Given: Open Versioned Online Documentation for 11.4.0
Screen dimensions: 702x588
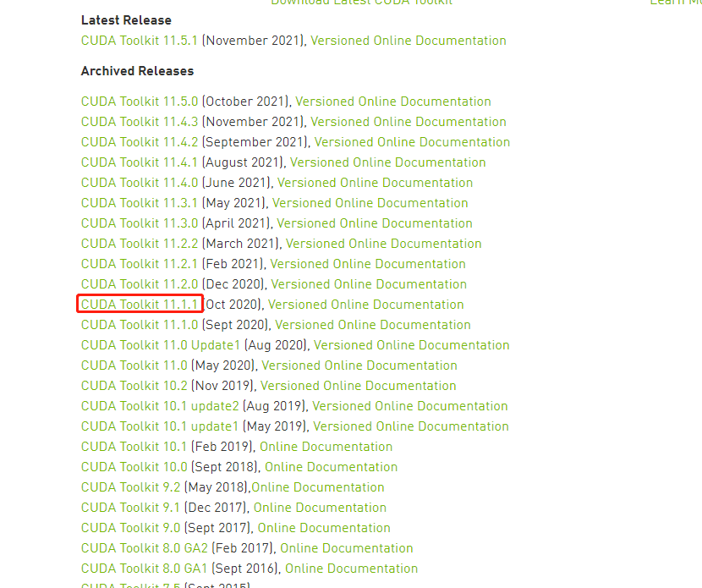Looking at the screenshot, I should [376, 183].
